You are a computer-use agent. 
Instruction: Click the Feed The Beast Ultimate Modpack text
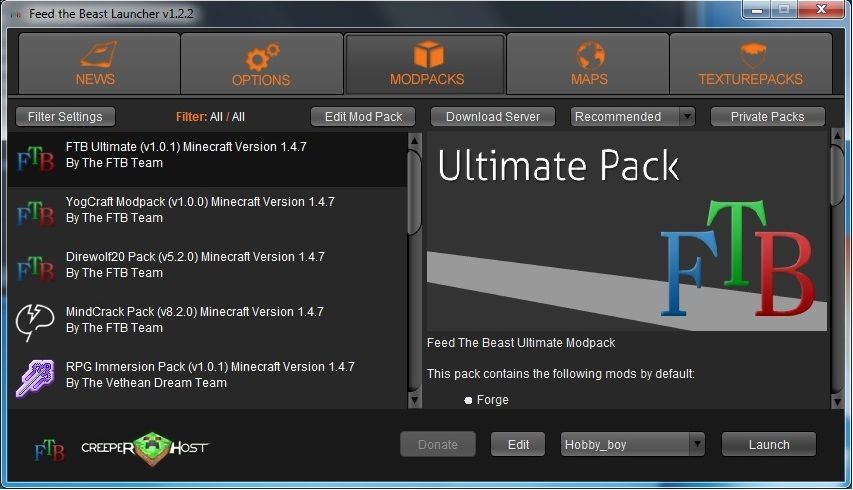pyautogui.click(x=521, y=343)
